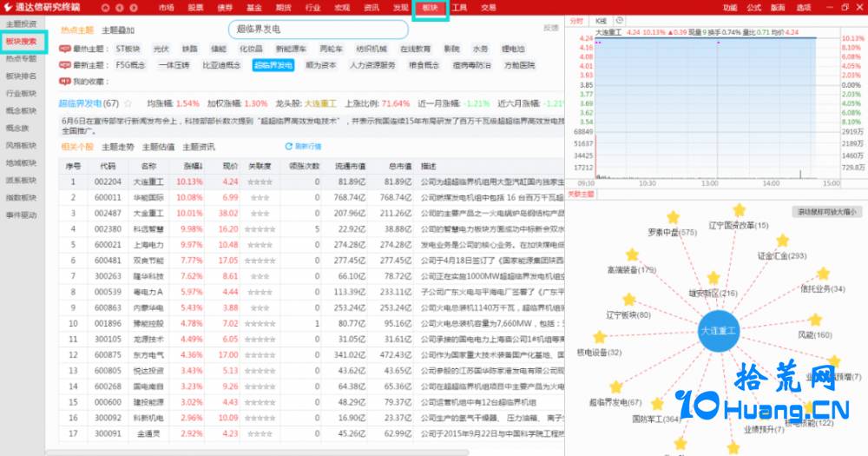Screen dimensions: 868x456
Task: Open the 公式 menu at top right
Action: click(754, 8)
